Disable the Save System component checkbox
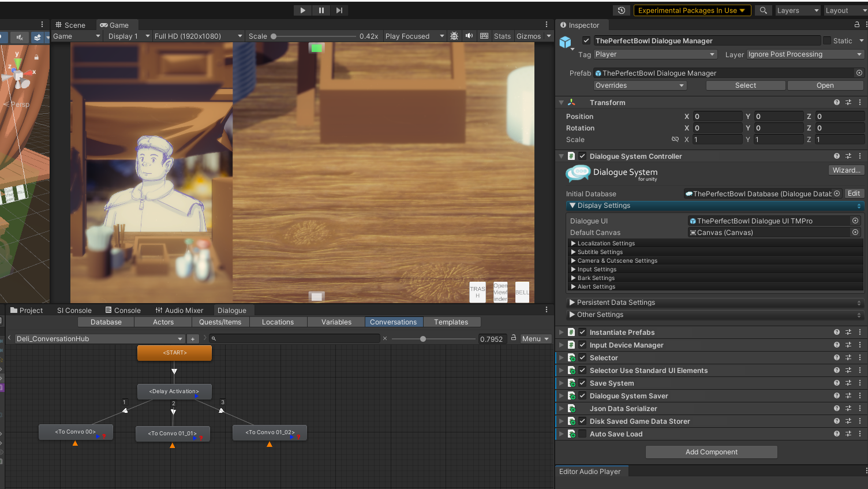868x489 pixels. [x=582, y=383]
